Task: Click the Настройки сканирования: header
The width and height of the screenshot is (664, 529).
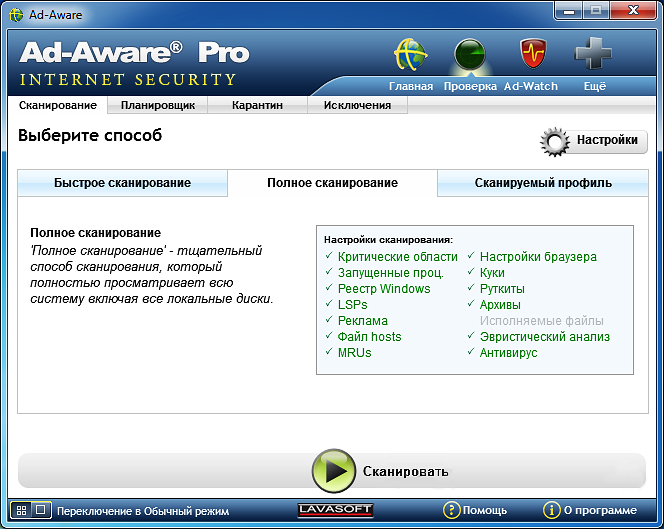Action: [388, 240]
